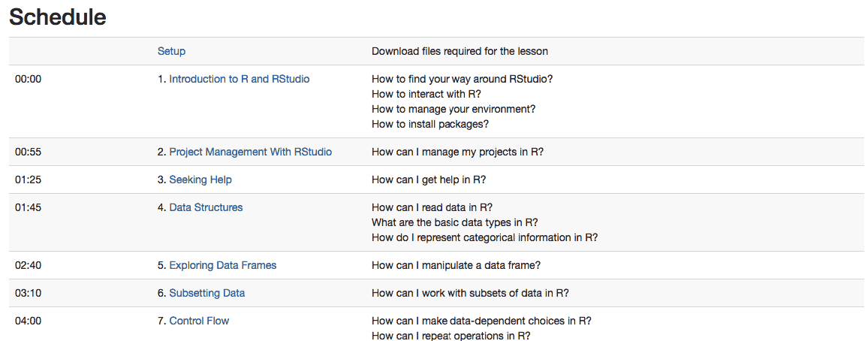Click the 04:00 time cell
This screenshot has width=868, height=341.
click(29, 321)
